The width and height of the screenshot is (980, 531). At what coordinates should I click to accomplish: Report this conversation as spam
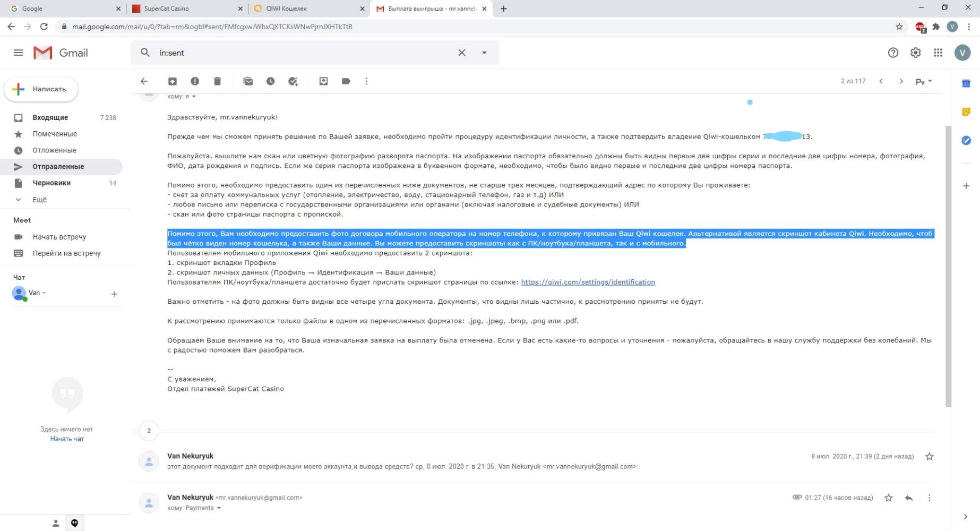click(195, 81)
